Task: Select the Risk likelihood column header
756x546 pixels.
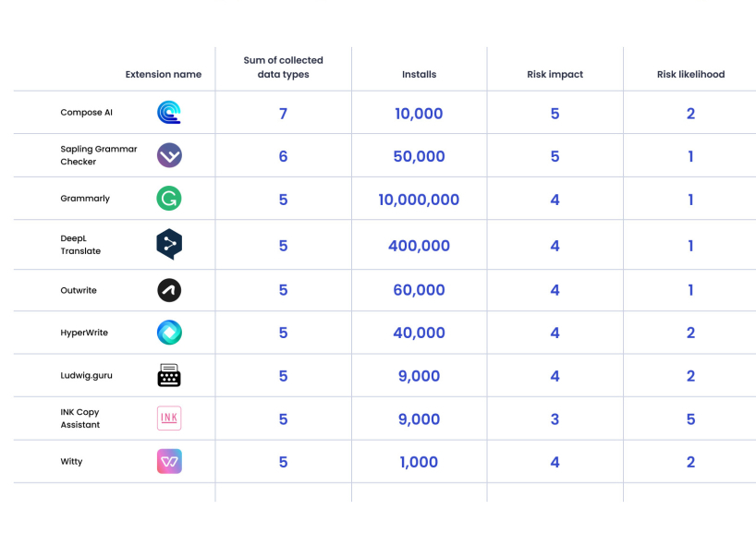Action: pyautogui.click(x=690, y=75)
